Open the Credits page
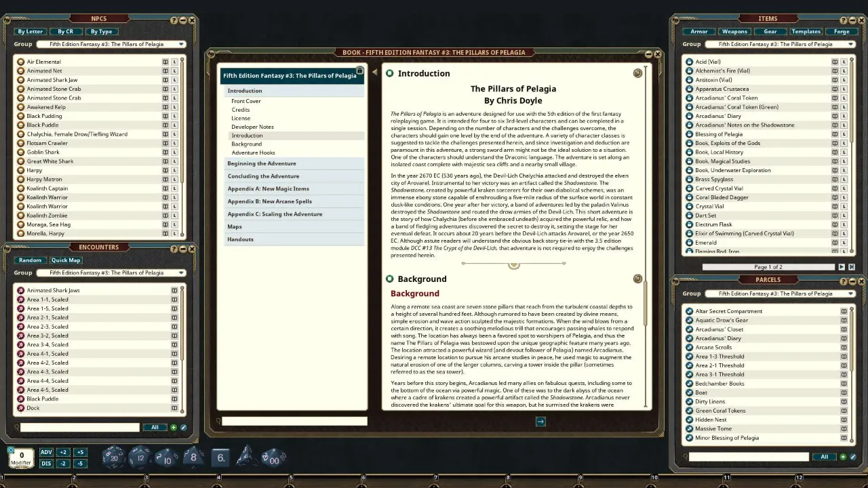868x488 pixels. [x=241, y=110]
